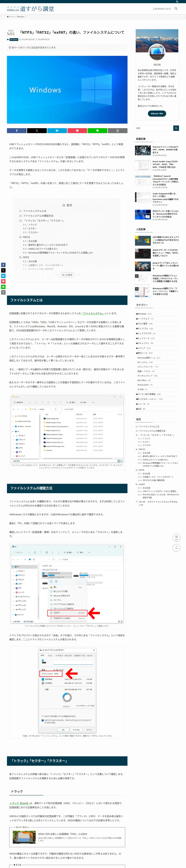186x868 pixels.
Task: Open the header search magnifier
Action: coord(176,9)
